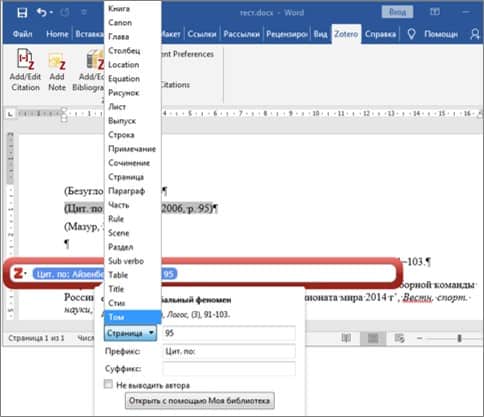Click the Add/Edit Bibliography icon
Viewport: 484px width, 417px height.
point(95,59)
